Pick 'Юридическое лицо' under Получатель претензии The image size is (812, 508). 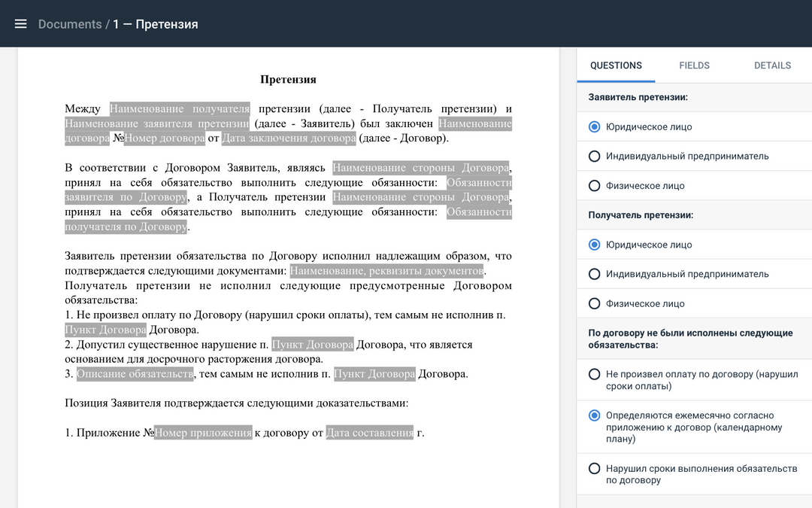click(595, 245)
